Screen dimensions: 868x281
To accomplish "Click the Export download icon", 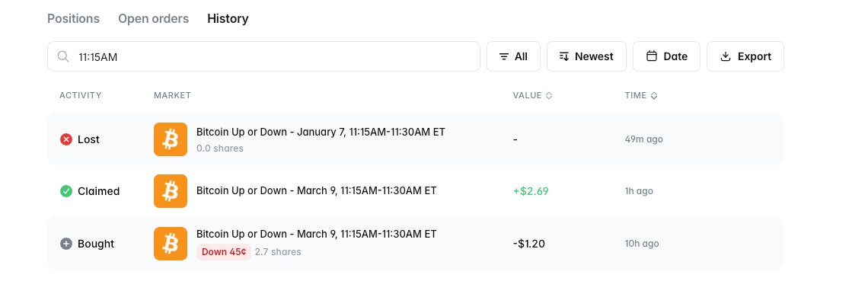I will coord(725,56).
